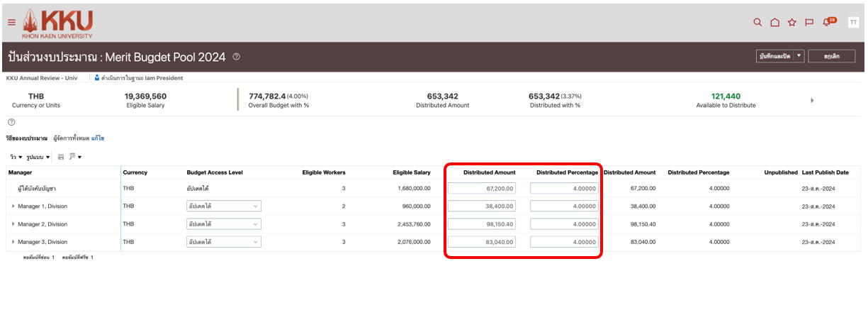Go to the Home page icon
Screen dimensions: 868x315
pyautogui.click(x=774, y=22)
